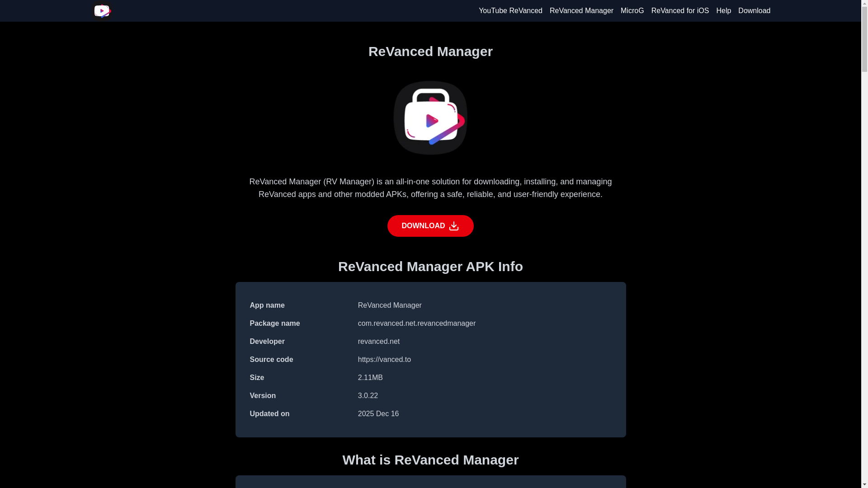
Task: Select Download in the top navigation
Action: click(x=754, y=11)
